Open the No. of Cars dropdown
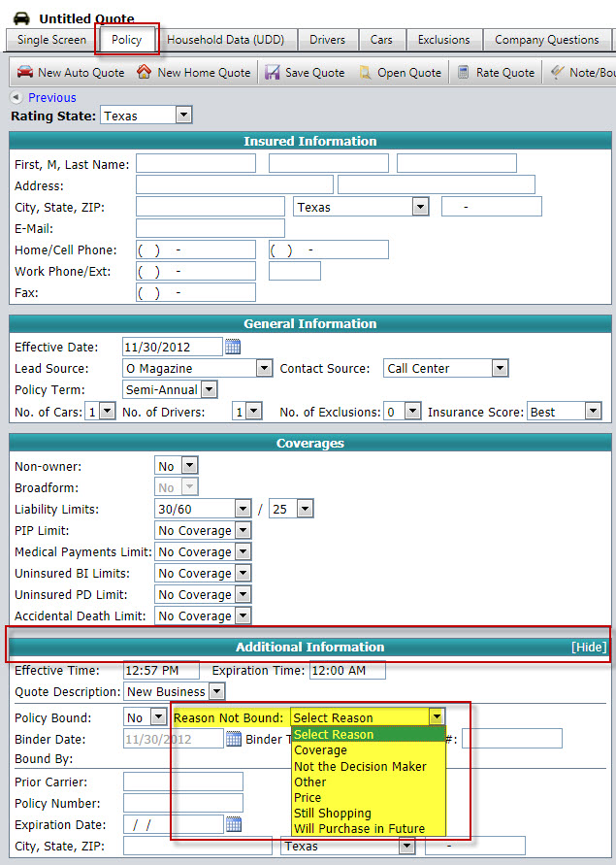The width and height of the screenshot is (616, 865). click(107, 411)
